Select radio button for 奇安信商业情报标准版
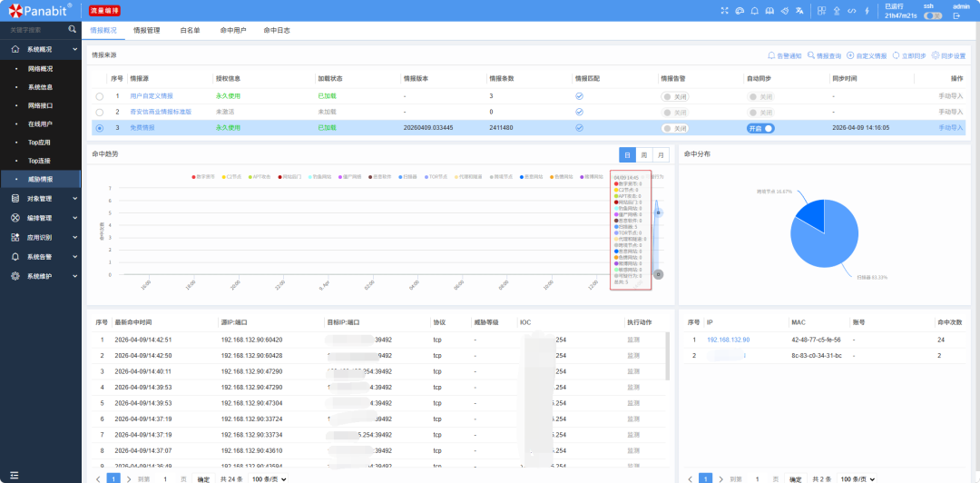This screenshot has height=483, width=980. click(x=100, y=112)
